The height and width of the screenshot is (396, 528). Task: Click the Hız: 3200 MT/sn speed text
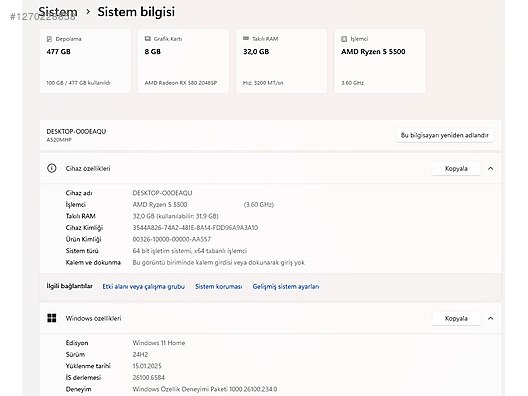coord(263,83)
